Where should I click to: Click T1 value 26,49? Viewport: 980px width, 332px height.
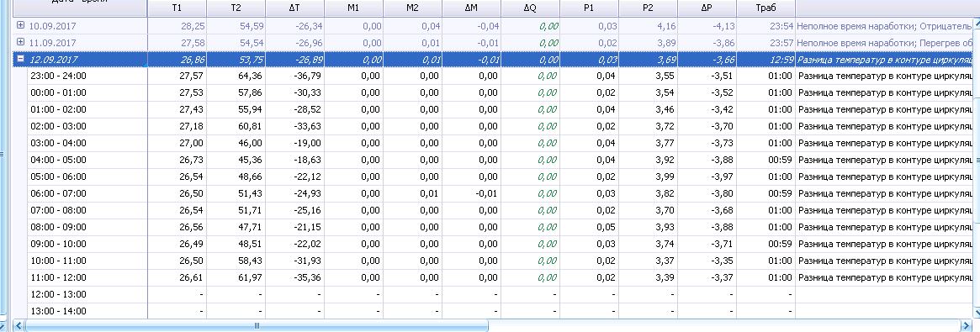tap(191, 245)
